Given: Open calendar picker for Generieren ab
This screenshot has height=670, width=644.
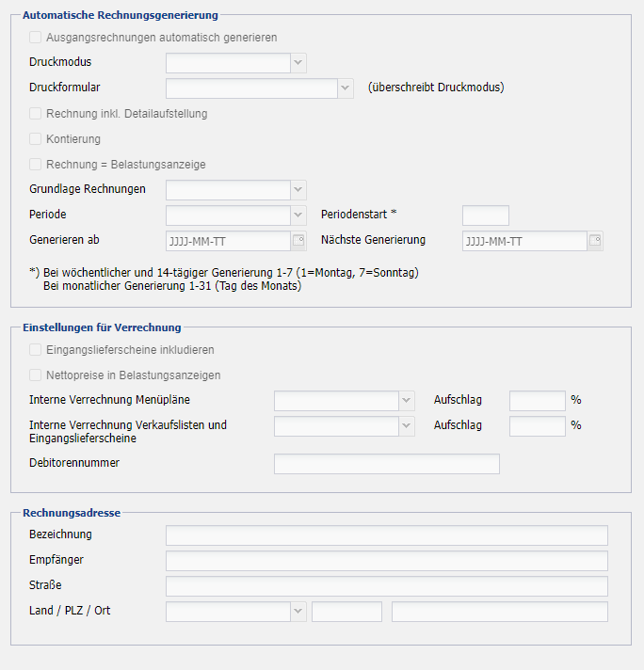Looking at the screenshot, I should (x=298, y=241).
